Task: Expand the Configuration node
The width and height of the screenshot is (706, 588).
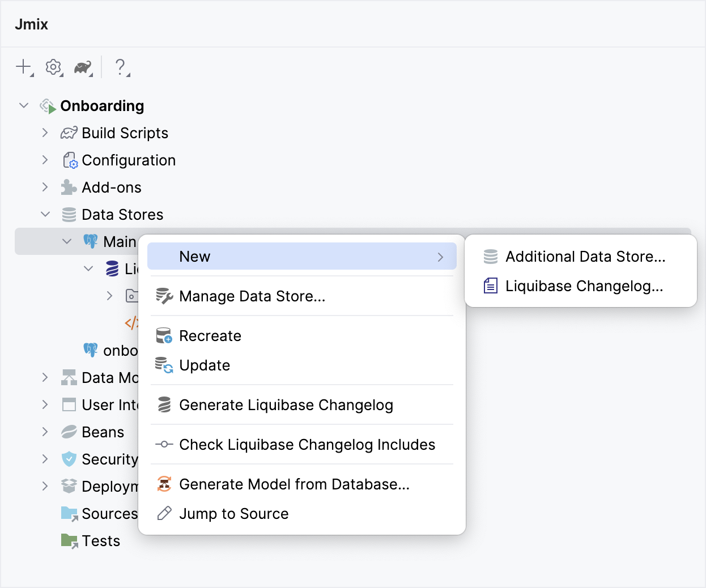Action: 45,160
